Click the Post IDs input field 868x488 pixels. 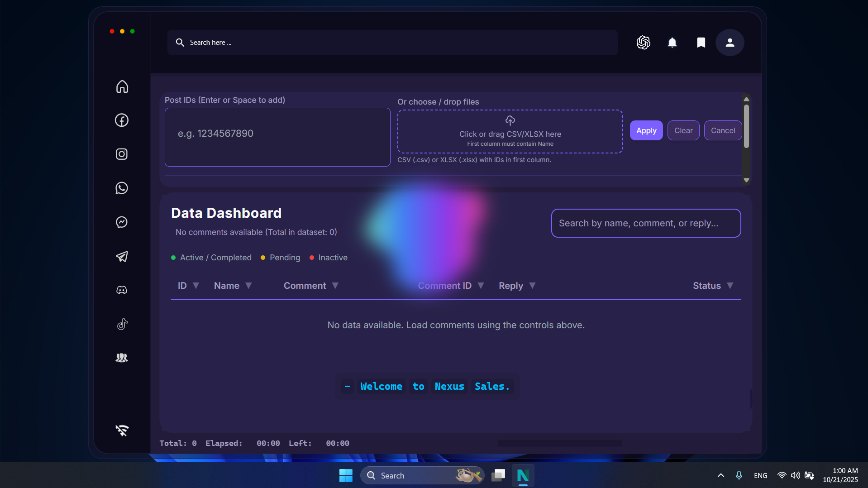(277, 137)
